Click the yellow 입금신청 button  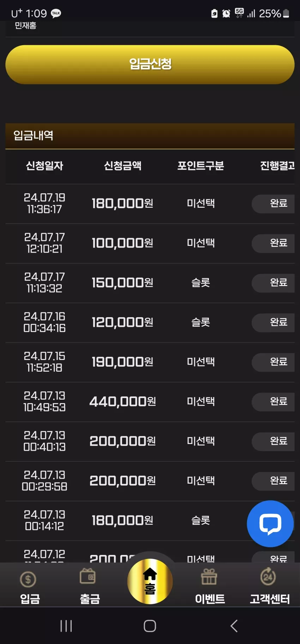click(150, 64)
